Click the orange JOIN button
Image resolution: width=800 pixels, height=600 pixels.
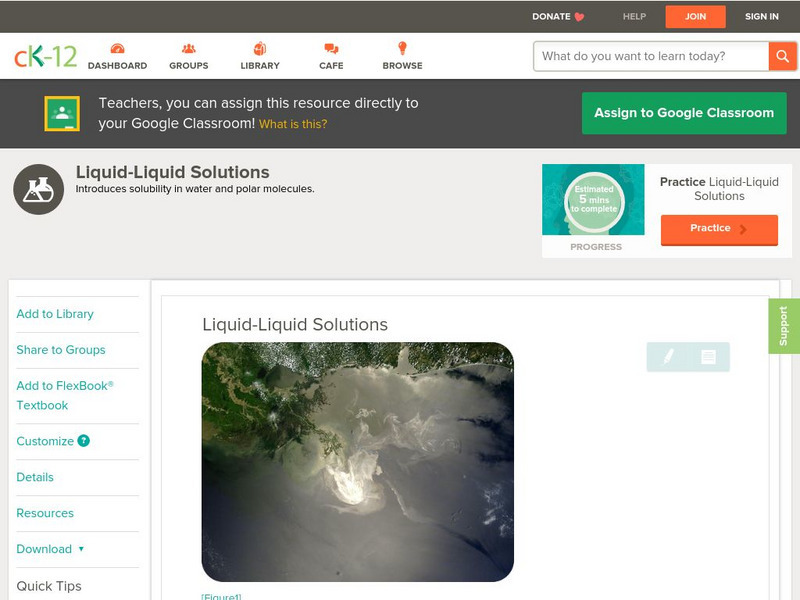[695, 17]
